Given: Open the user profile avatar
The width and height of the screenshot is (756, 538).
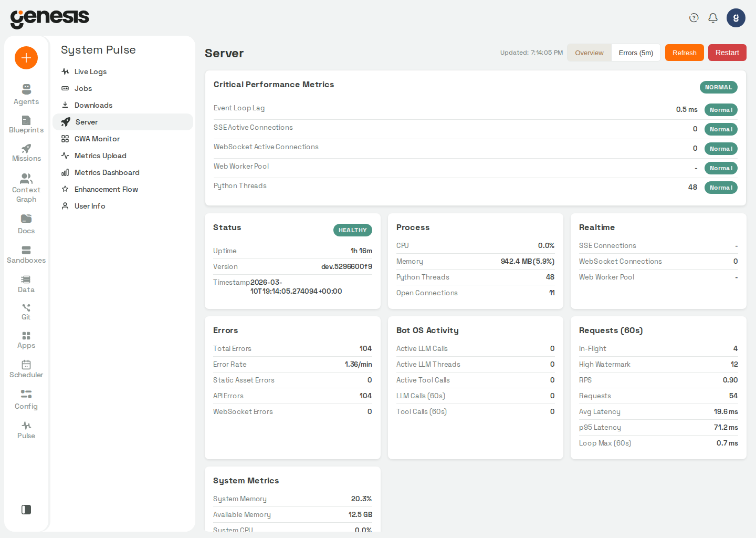Looking at the screenshot, I should (736, 18).
